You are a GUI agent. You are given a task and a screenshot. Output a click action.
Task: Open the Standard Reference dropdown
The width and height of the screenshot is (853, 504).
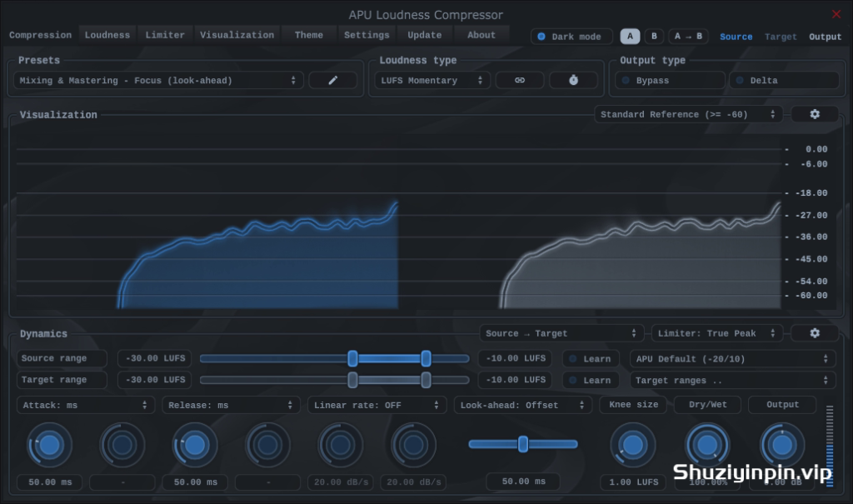click(x=688, y=114)
